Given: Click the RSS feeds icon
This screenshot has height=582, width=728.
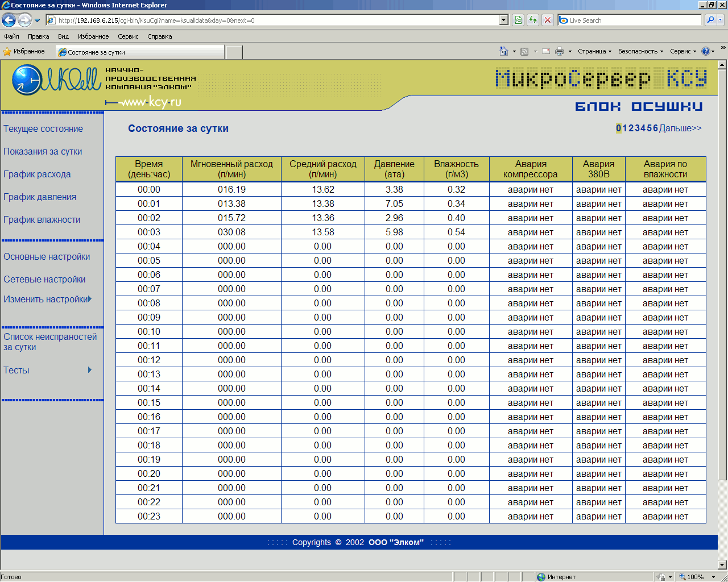Looking at the screenshot, I should [x=524, y=52].
